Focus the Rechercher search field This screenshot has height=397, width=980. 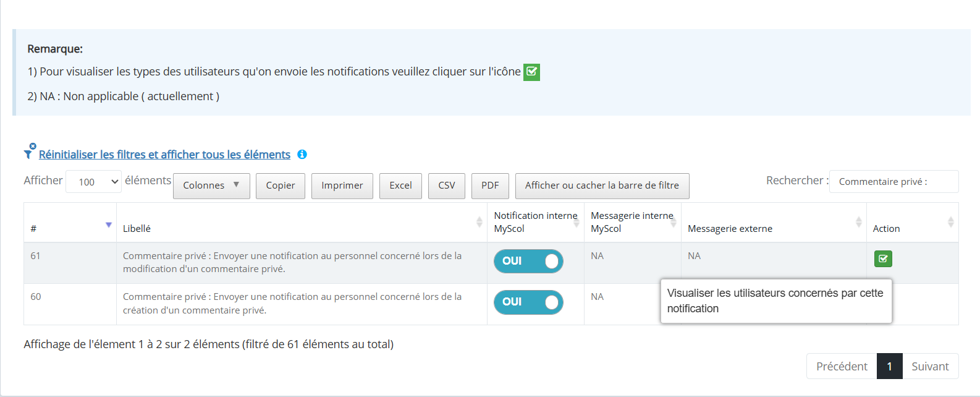[x=893, y=181]
